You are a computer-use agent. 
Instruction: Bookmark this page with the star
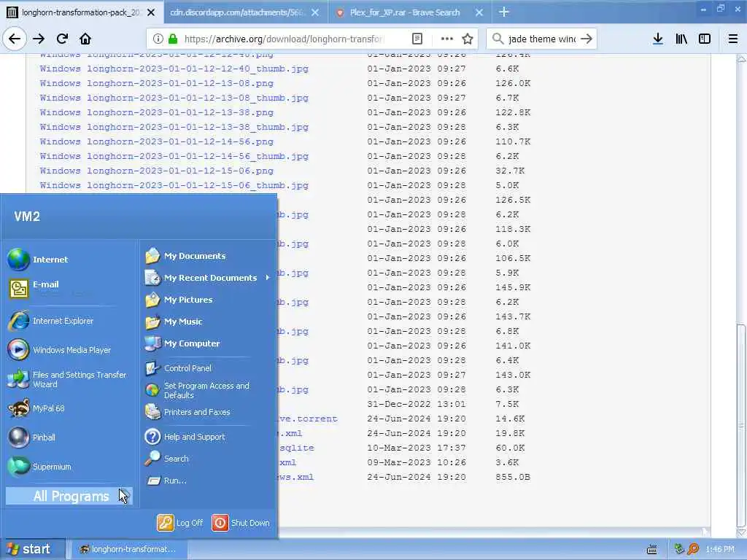(468, 39)
